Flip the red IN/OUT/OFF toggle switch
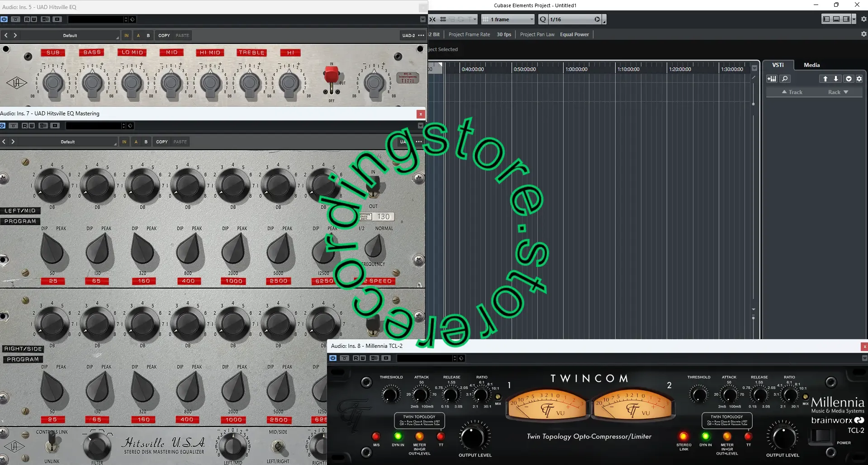The image size is (868, 465). (332, 78)
